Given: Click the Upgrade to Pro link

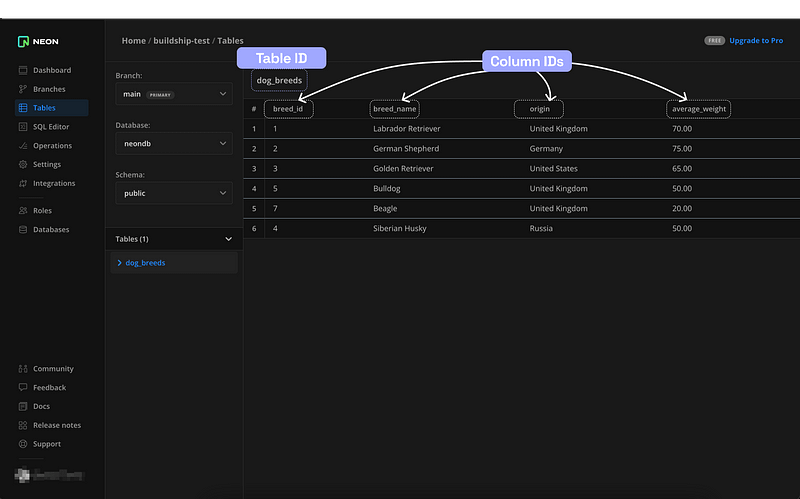Looking at the screenshot, I should tap(756, 40).
